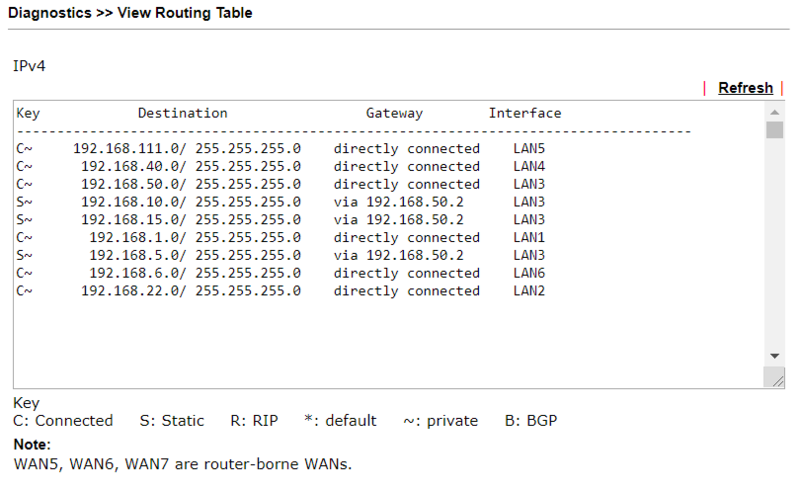This screenshot has height=491, width=800.
Task: Click the Gateway column header text
Action: point(394,113)
